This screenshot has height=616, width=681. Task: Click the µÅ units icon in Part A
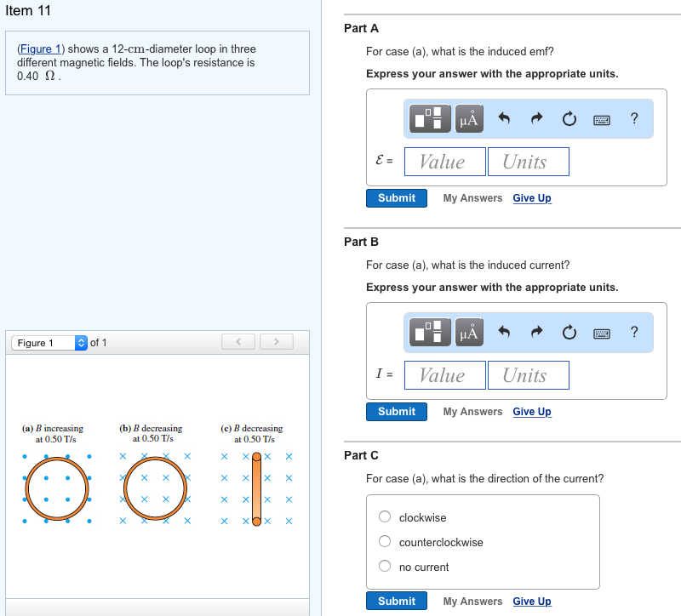467,118
